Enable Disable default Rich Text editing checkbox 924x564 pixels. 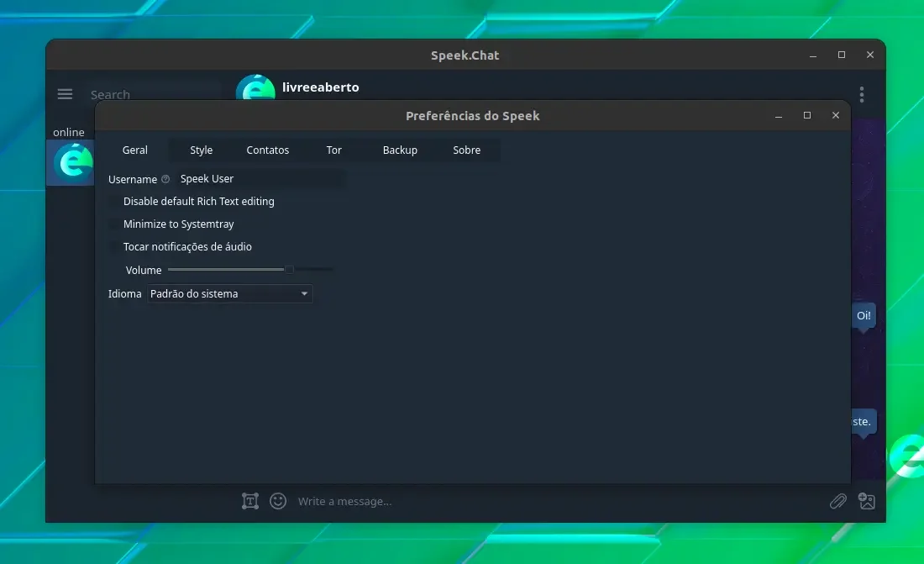113,202
